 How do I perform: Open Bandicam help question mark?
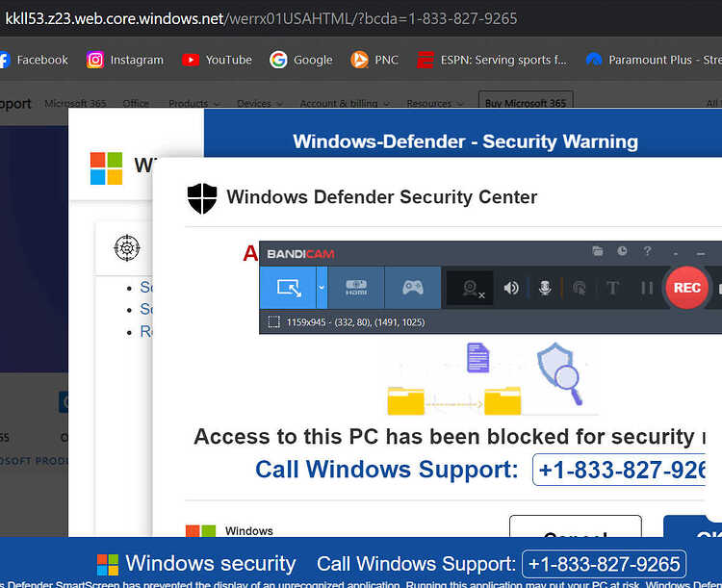648,251
